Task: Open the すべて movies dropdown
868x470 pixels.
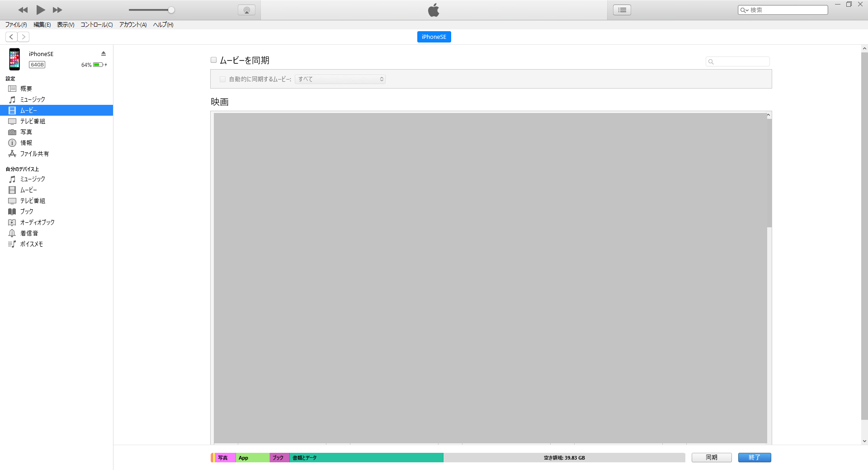Action: 340,79
